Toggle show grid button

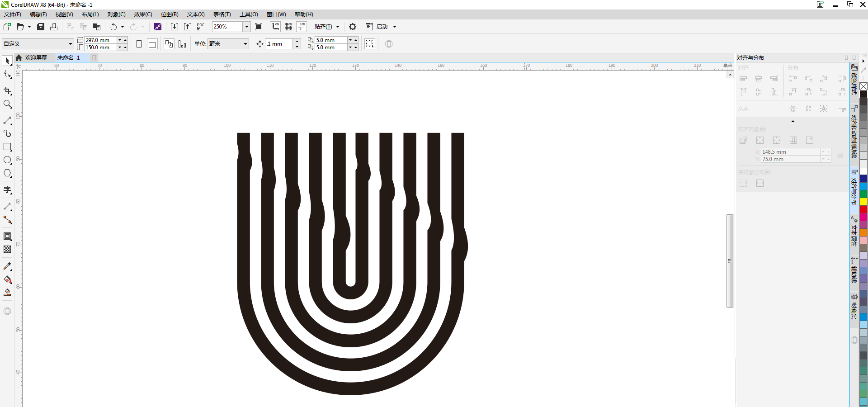(x=288, y=27)
